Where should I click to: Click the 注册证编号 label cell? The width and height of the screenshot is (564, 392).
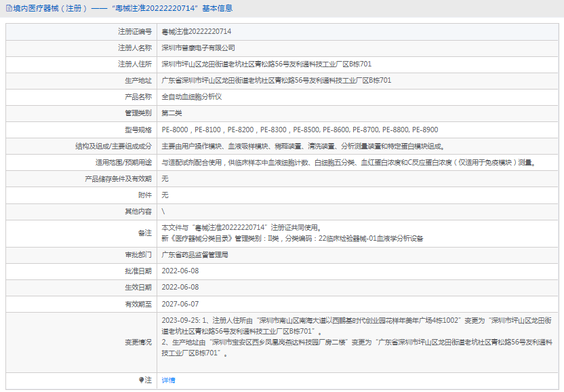point(81,32)
